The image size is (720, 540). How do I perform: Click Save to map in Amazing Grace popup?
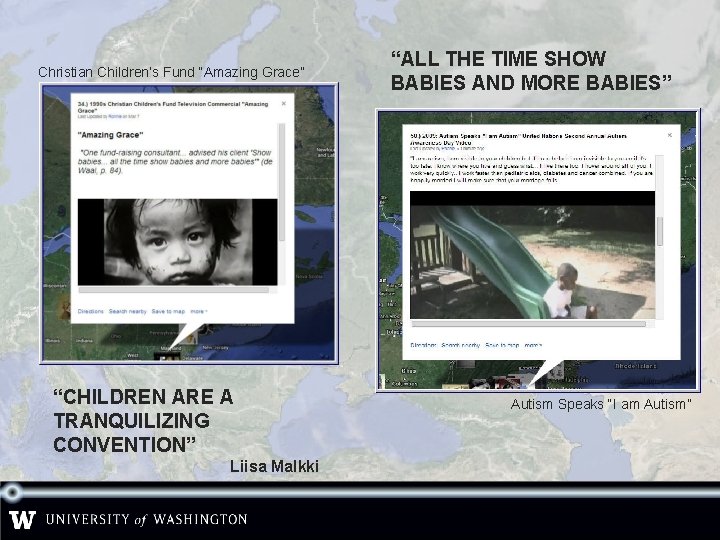point(168,311)
